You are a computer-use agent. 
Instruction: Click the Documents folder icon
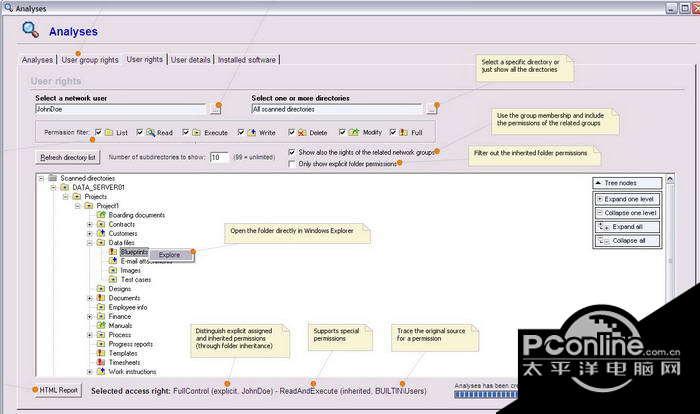101,298
